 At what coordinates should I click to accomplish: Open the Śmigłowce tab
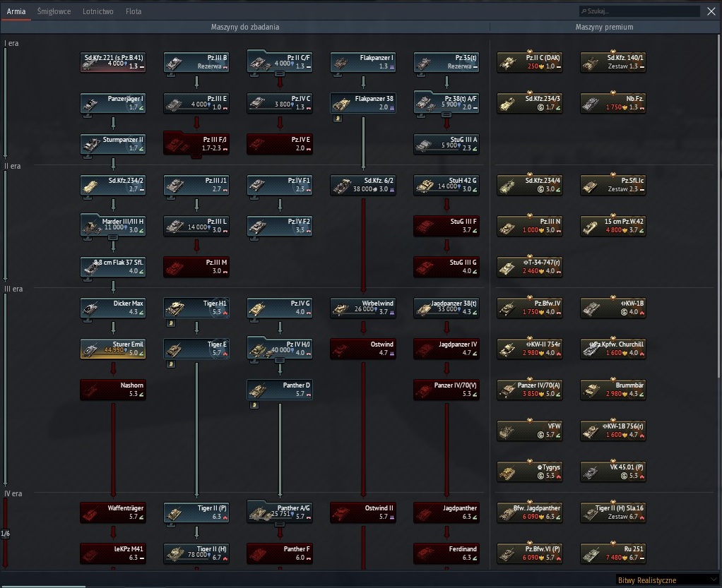coord(54,11)
